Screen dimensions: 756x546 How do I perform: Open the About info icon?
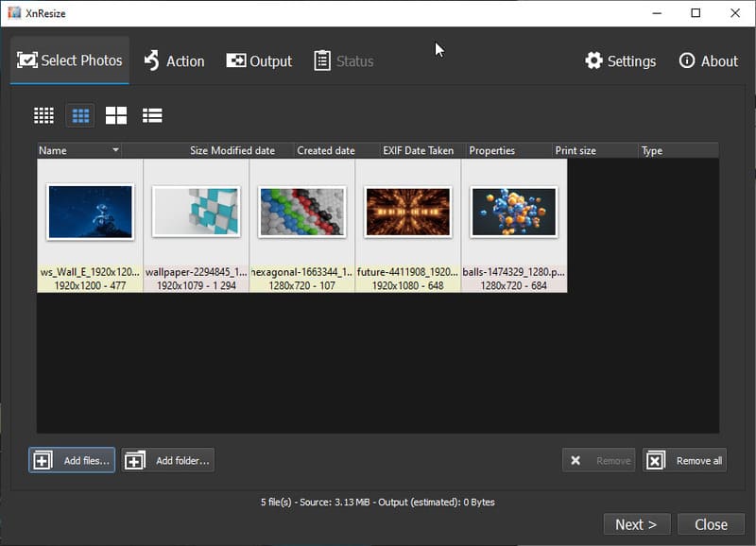[687, 60]
